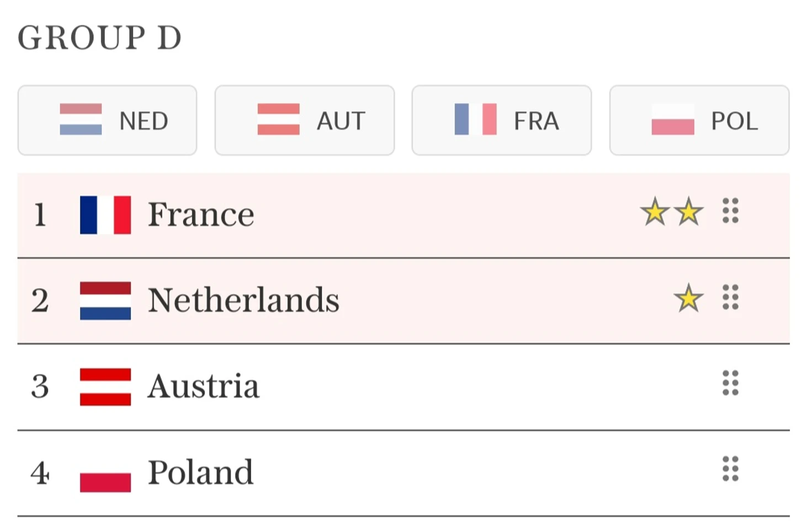
Task: Click the Netherlands flag in standings
Action: tap(105, 301)
